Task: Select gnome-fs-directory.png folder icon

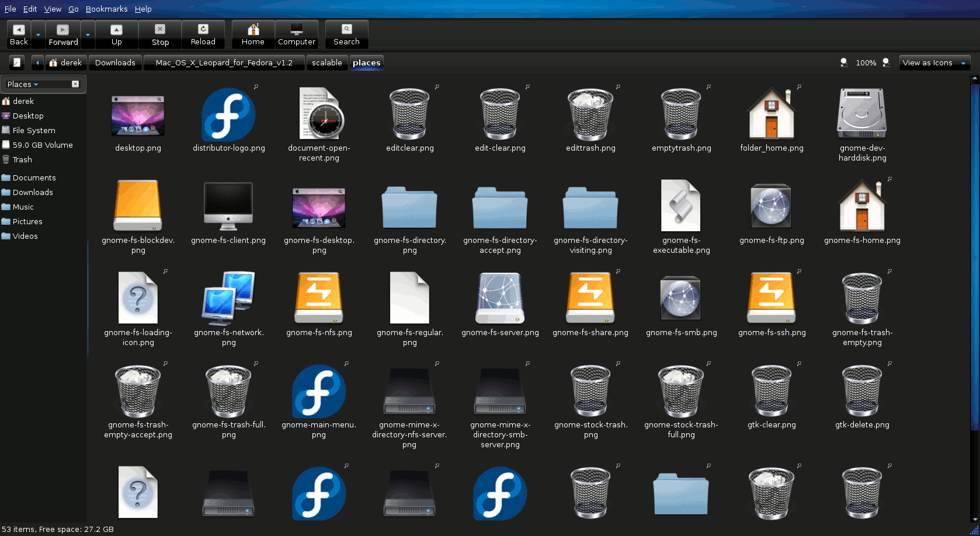Action: point(409,207)
